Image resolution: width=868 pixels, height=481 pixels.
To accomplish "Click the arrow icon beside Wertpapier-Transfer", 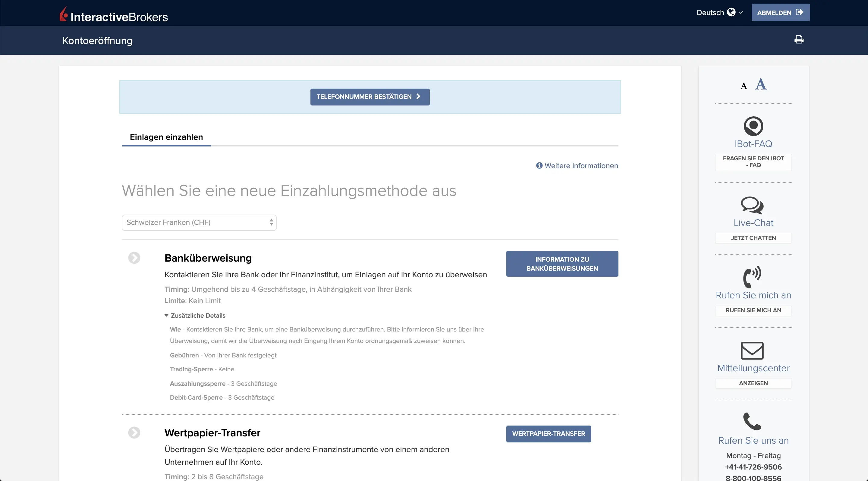I will 134,433.
